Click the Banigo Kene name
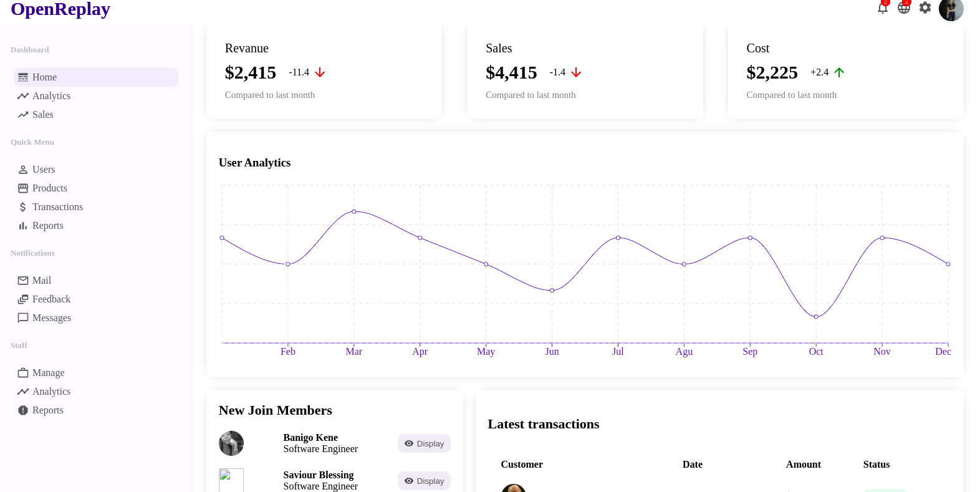Screen dimensions: 980x492 310,438
